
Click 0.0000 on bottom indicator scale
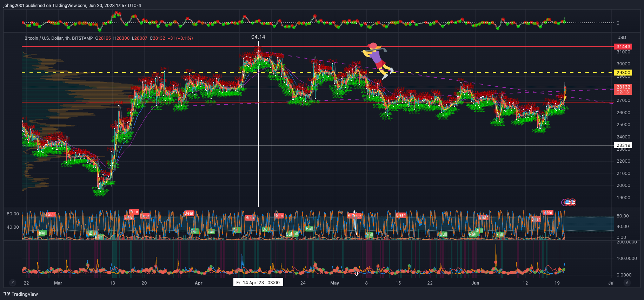point(624,275)
